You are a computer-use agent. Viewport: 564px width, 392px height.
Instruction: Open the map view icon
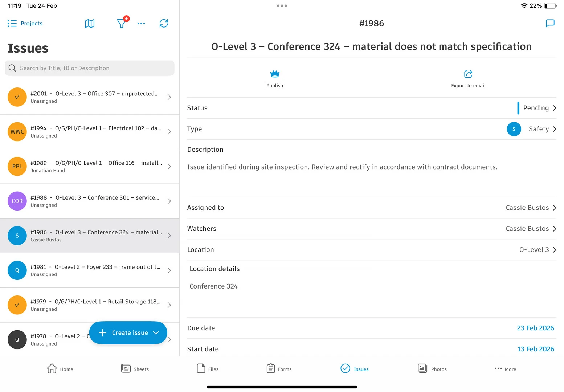pos(90,24)
